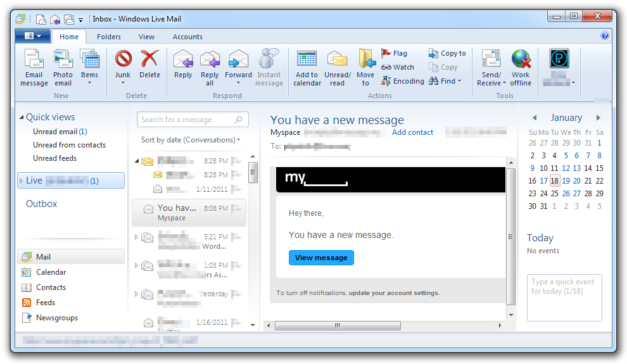Flag the 8:08 PM Myspace message

[236, 208]
